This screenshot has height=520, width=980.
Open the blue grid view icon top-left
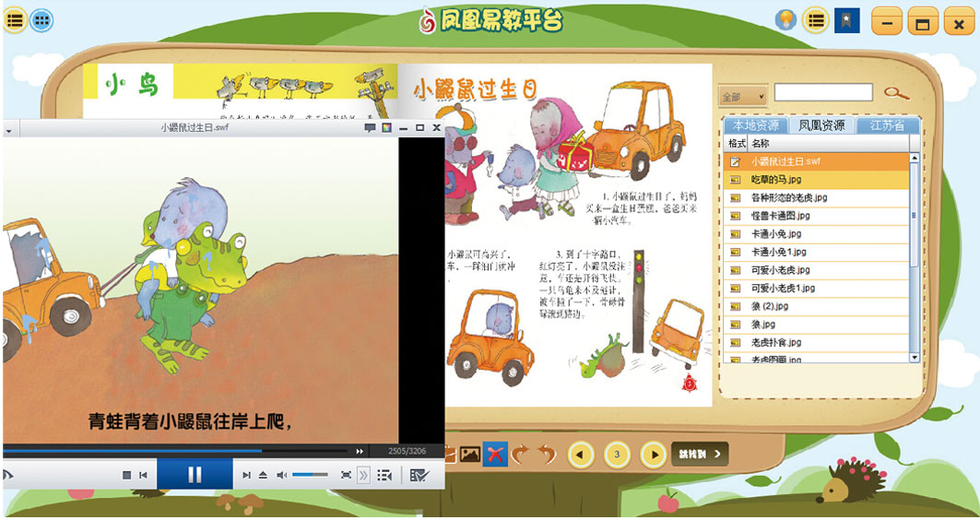pyautogui.click(x=41, y=20)
